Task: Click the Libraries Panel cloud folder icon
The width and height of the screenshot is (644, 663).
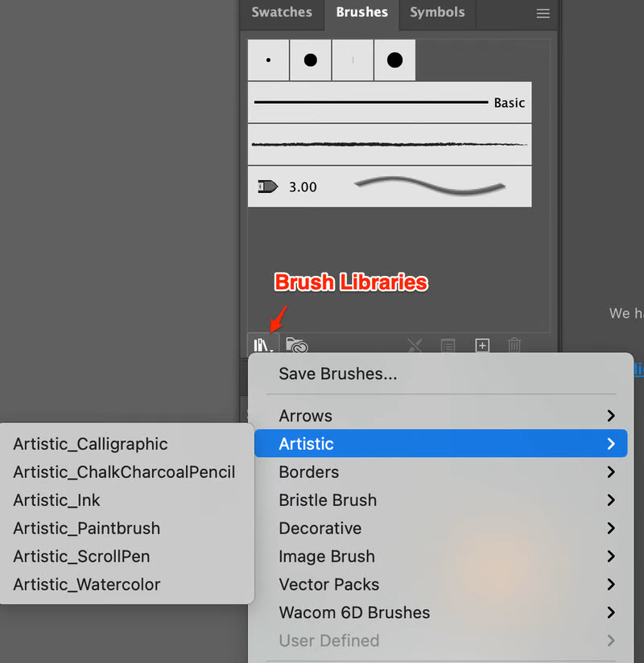Action: 297,346
